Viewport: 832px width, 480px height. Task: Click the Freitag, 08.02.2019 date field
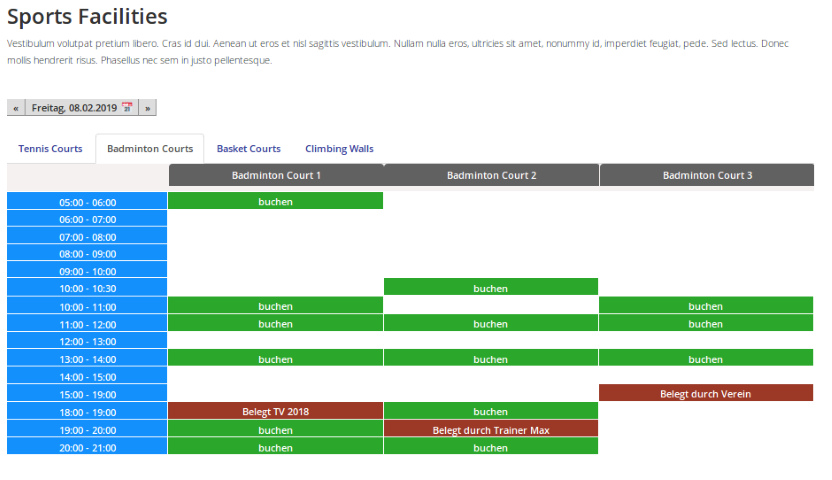(74, 108)
